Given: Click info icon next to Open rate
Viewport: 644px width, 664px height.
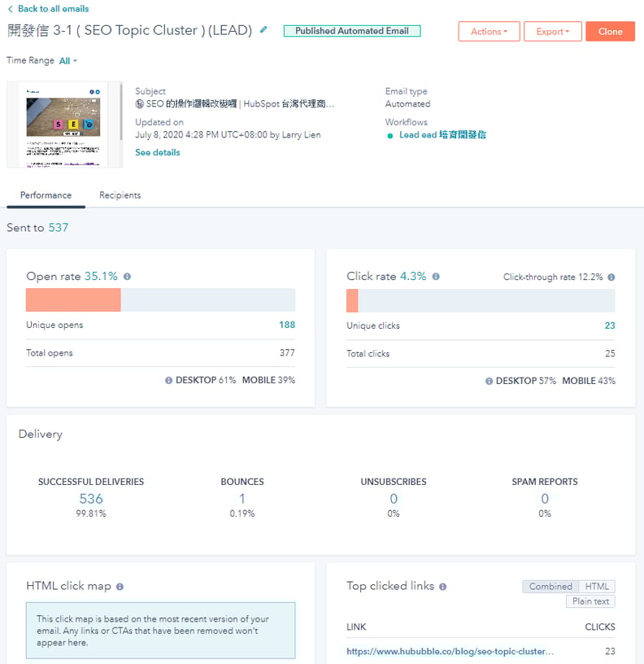Looking at the screenshot, I should tap(127, 277).
